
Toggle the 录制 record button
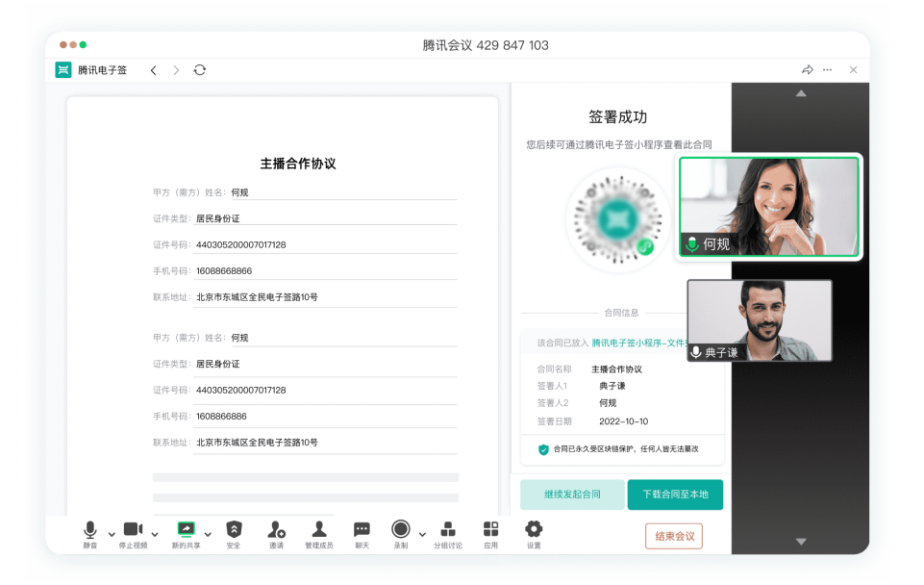click(401, 530)
